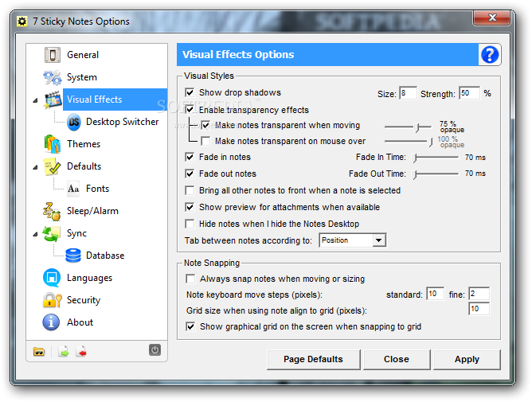Click the fine move steps field
The height and width of the screenshot is (402, 532).
pos(479,294)
